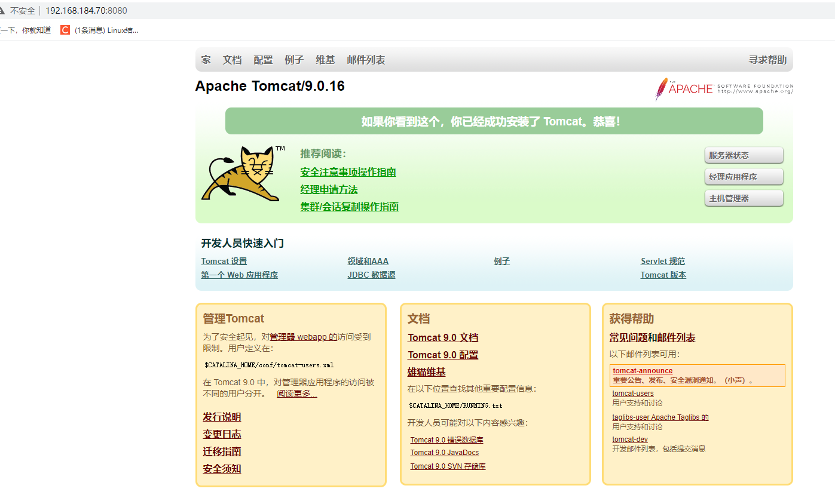Open the 例子 quick start link
The image size is (835, 504).
(501, 261)
